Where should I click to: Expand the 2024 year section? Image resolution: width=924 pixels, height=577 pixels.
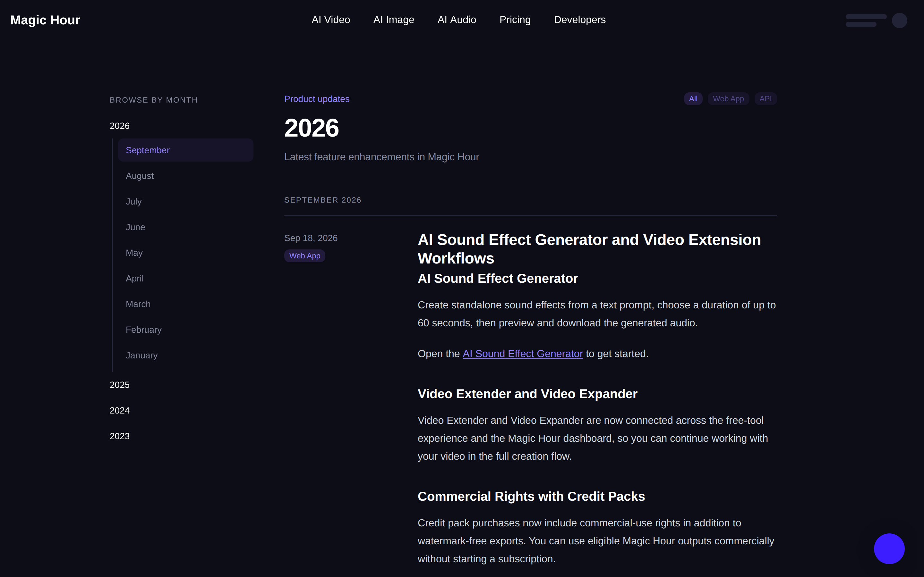(119, 410)
